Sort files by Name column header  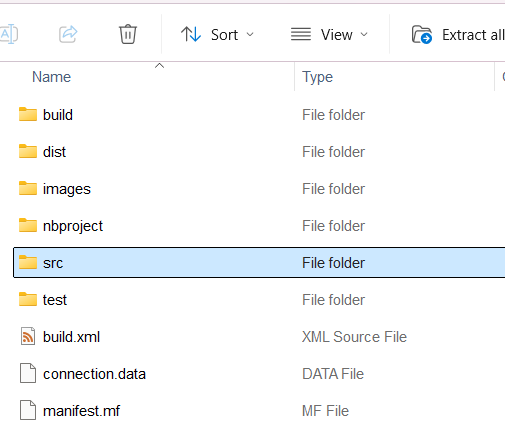[51, 77]
